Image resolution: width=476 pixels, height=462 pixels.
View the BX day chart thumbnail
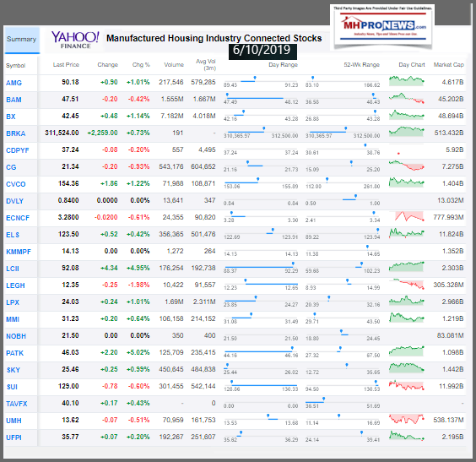tap(407, 115)
